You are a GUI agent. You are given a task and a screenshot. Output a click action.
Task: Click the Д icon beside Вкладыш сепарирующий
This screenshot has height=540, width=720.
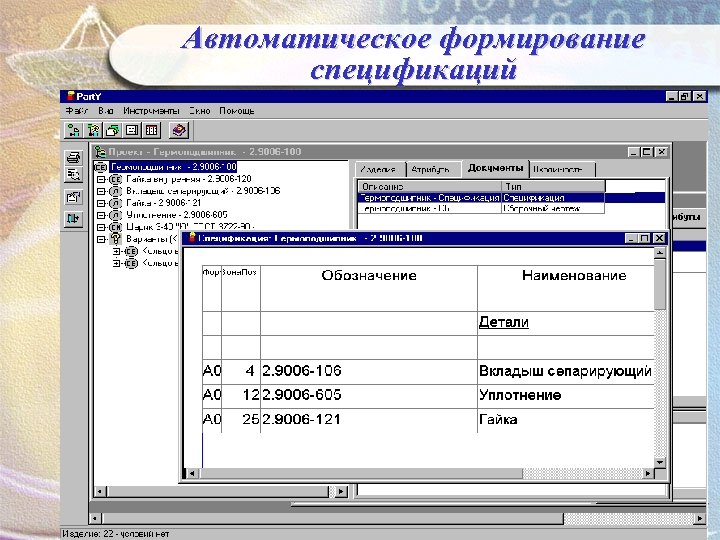point(115,191)
